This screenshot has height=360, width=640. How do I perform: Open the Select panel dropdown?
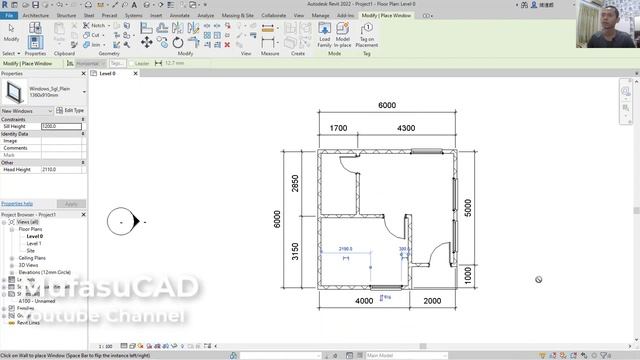11,53
